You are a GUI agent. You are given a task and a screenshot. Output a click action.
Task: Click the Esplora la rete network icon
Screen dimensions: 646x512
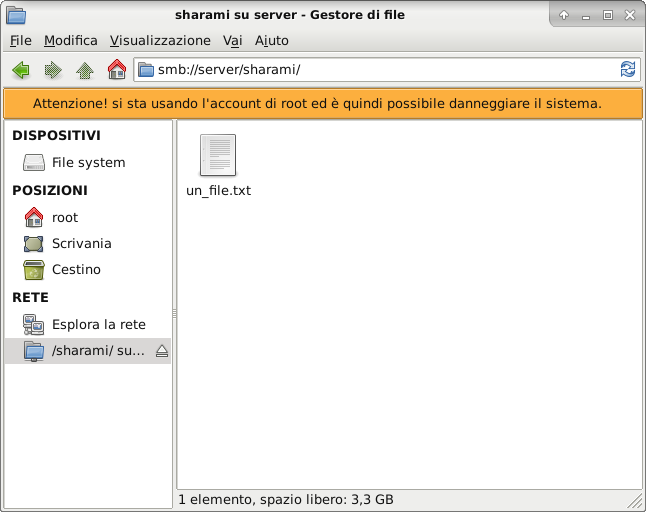pyautogui.click(x=33, y=325)
